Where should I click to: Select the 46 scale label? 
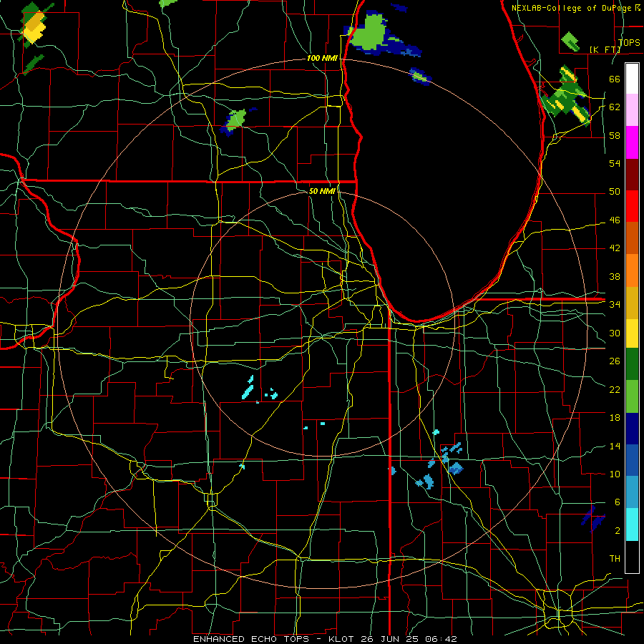[x=615, y=220]
